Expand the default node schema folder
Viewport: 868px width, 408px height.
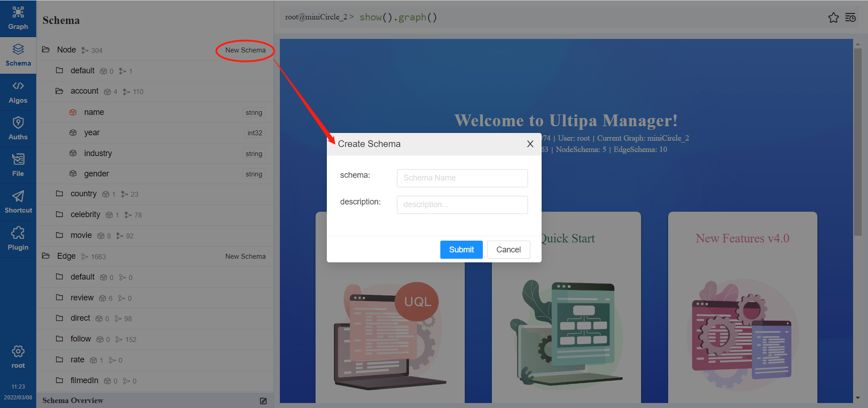(x=59, y=70)
